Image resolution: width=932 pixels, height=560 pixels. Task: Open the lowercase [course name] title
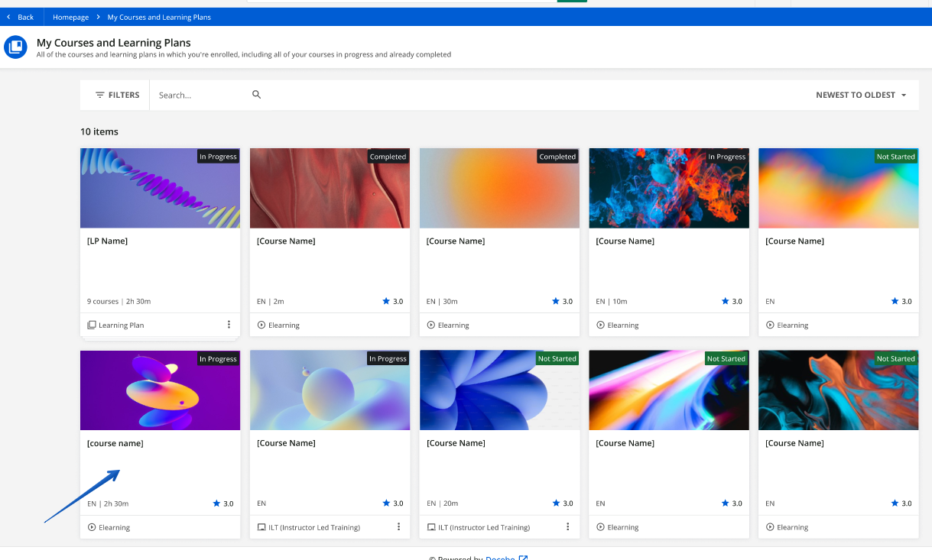click(115, 443)
